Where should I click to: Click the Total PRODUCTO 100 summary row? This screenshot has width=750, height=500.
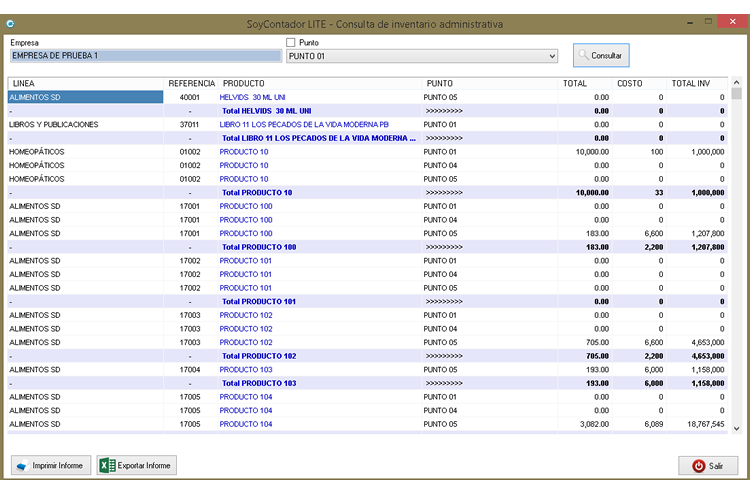pos(367,247)
